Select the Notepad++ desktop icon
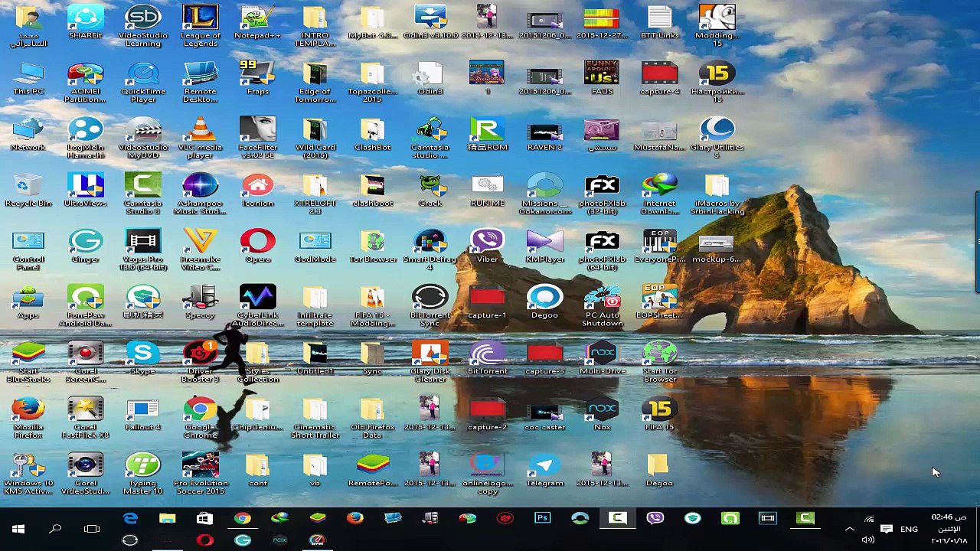The height and width of the screenshot is (551, 980). (257, 23)
